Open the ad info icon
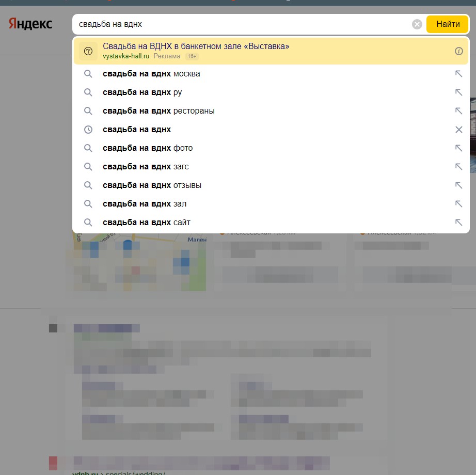476x475 pixels. tap(458, 51)
